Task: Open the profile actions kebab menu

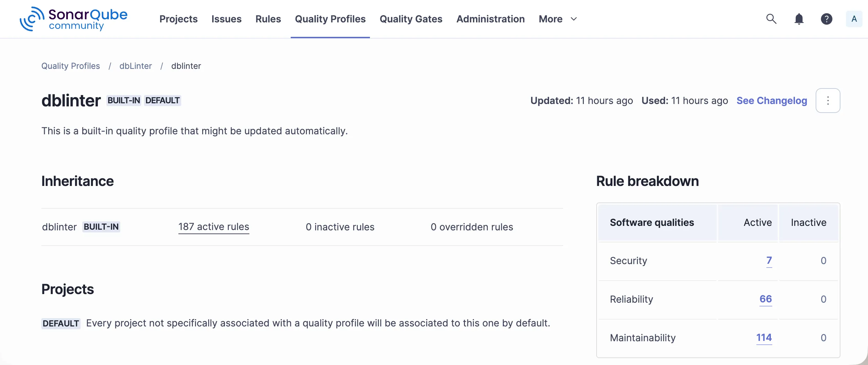Action: pyautogui.click(x=828, y=101)
